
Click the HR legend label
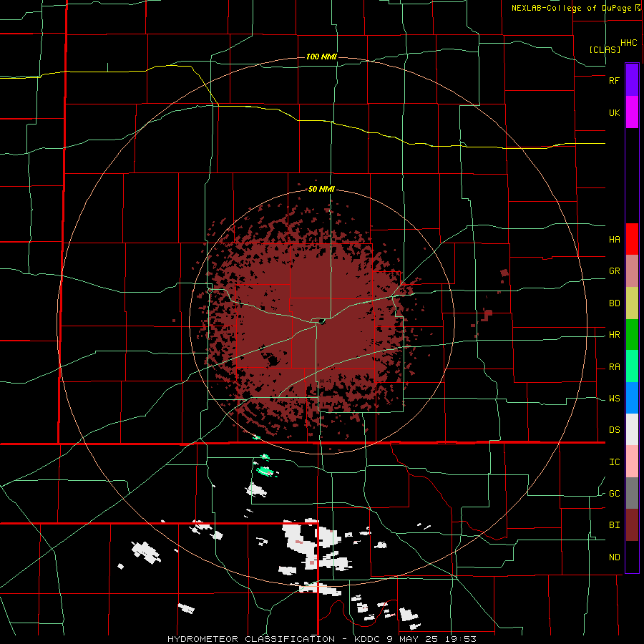point(614,335)
